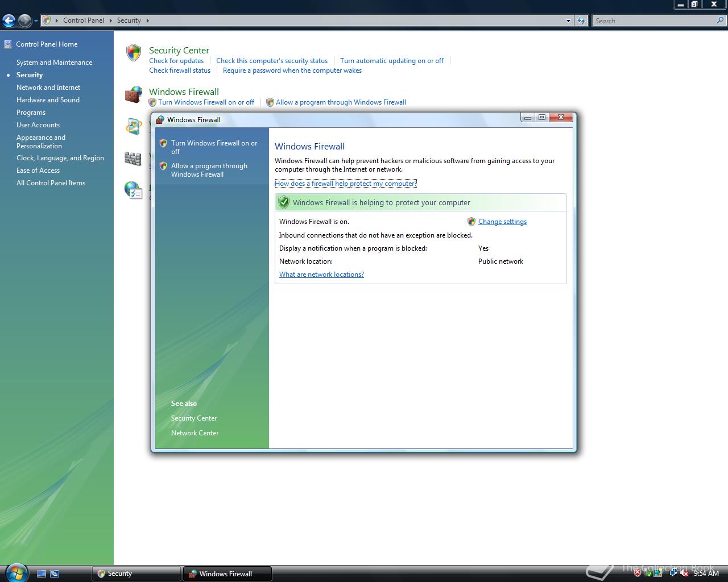Switch to Security taskbar button
The height and width of the screenshot is (582, 728).
tap(136, 573)
